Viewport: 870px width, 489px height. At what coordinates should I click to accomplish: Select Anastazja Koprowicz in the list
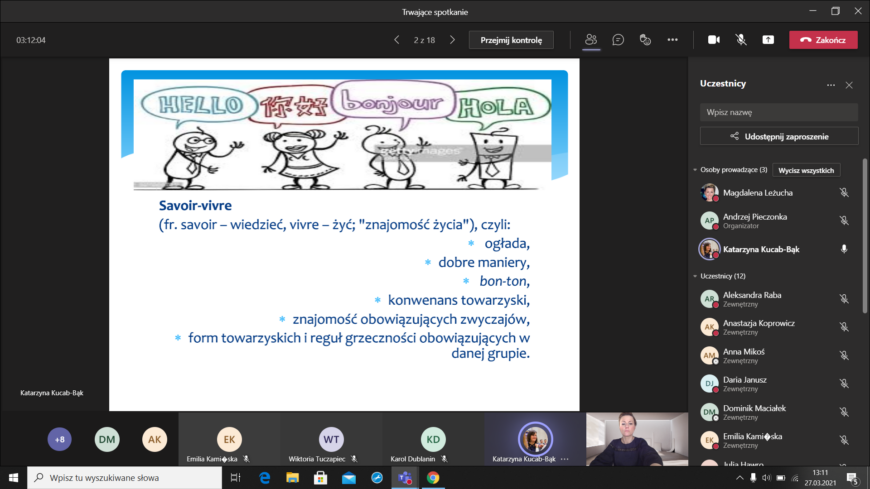[775, 327]
